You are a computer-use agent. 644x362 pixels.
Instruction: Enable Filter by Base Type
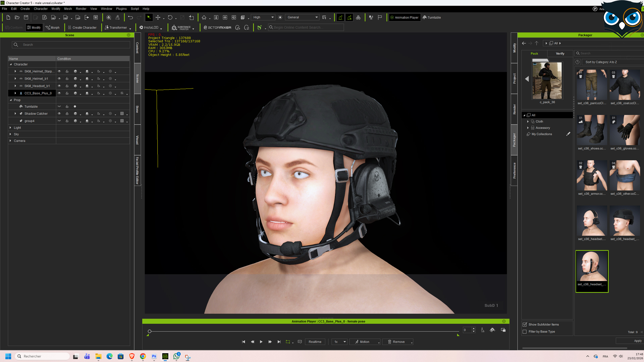click(x=525, y=332)
